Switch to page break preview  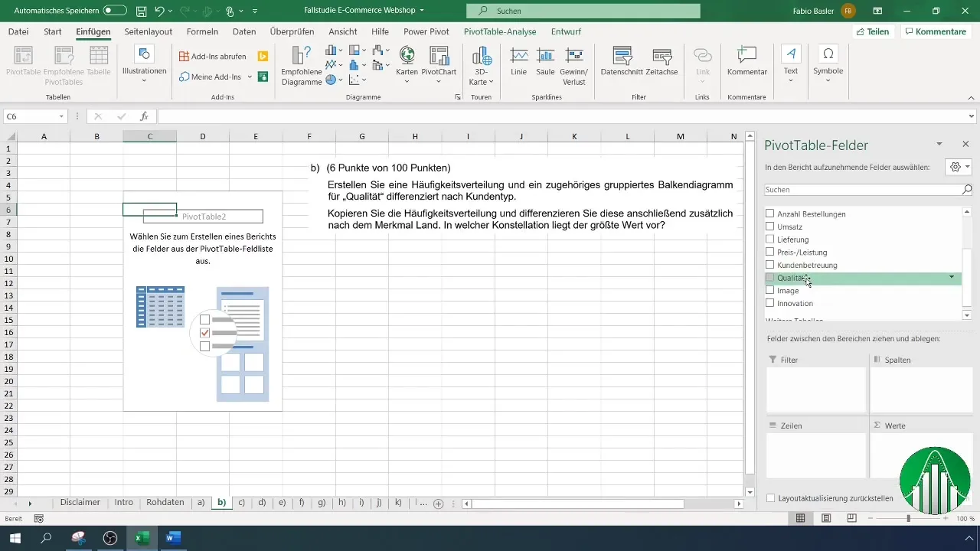point(852,518)
